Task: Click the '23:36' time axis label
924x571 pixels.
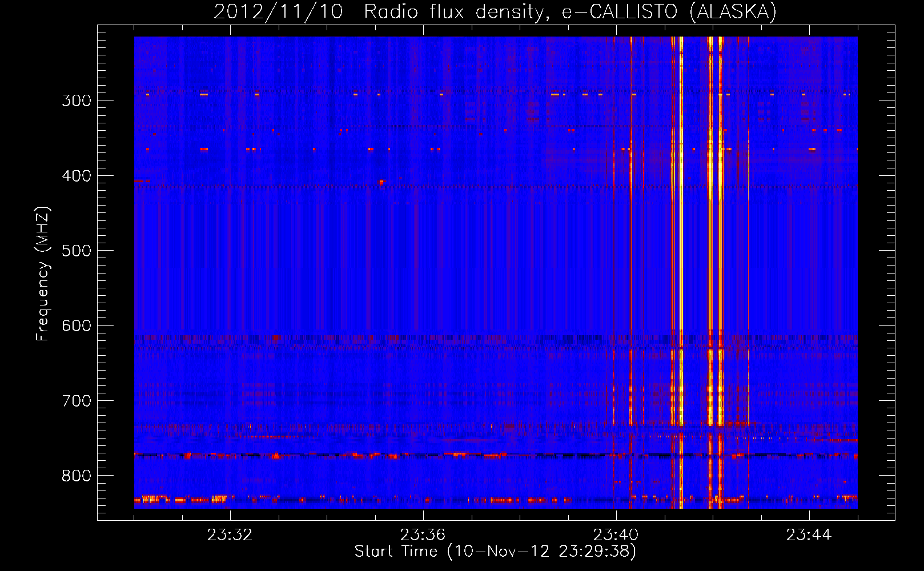Action: coord(423,535)
